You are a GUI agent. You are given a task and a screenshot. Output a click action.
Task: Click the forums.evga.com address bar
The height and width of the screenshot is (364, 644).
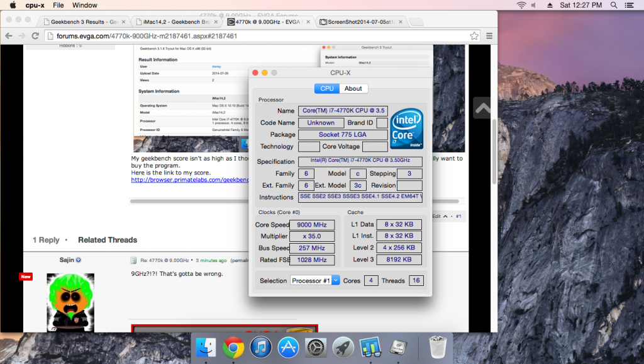(263, 36)
